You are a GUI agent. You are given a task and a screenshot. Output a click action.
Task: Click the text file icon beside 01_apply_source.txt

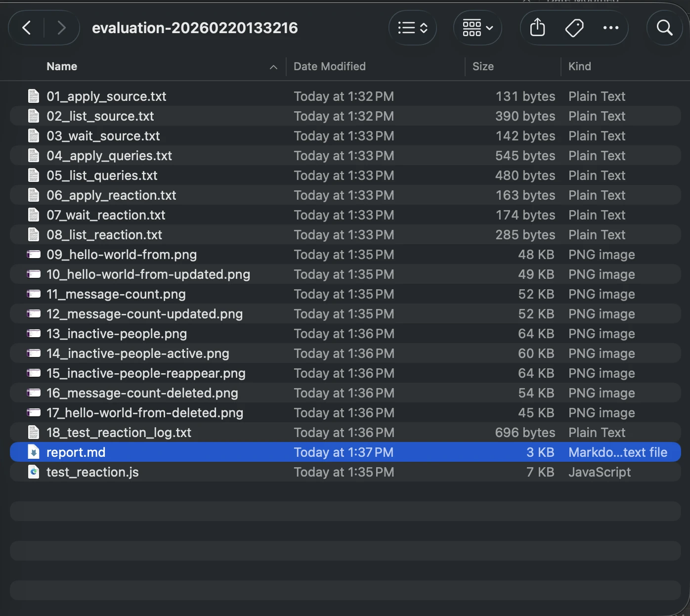tap(33, 96)
